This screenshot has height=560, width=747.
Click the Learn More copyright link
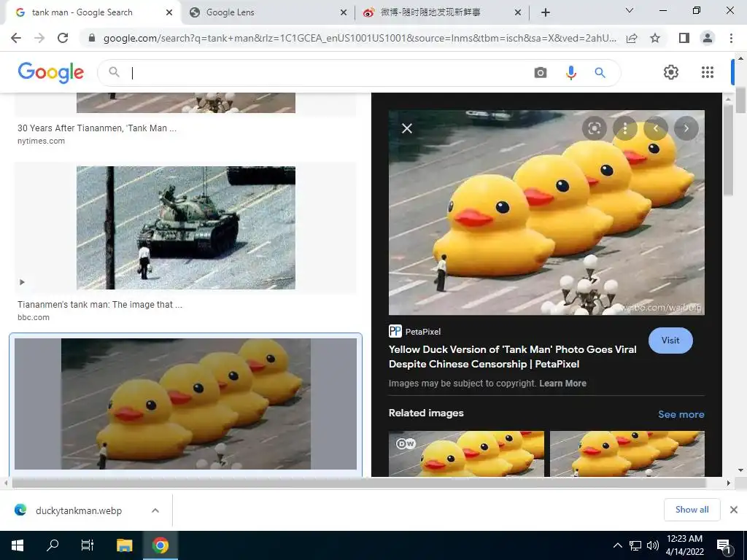(562, 384)
